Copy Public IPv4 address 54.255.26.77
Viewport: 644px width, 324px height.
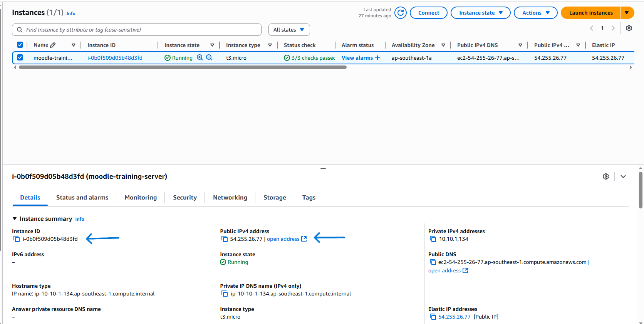click(x=225, y=239)
